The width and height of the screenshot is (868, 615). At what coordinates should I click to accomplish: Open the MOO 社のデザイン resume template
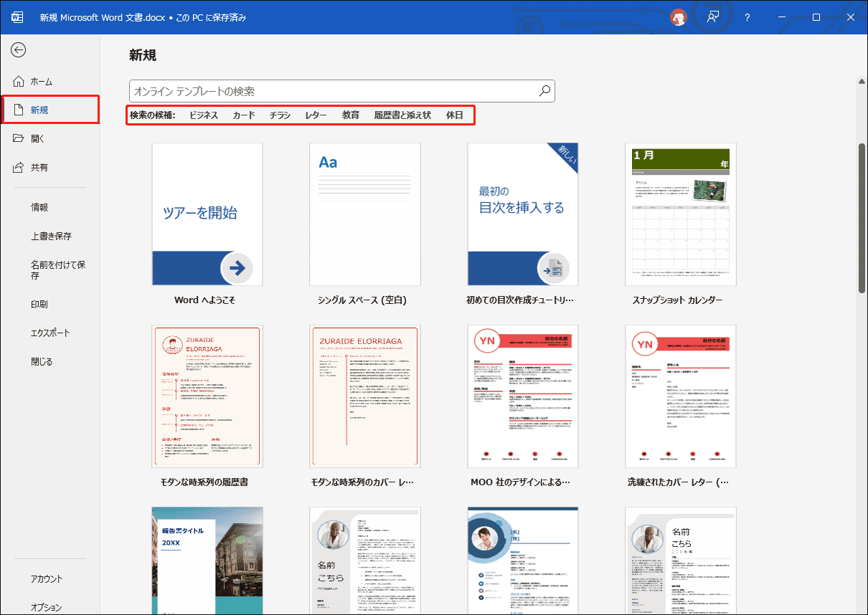[523, 396]
